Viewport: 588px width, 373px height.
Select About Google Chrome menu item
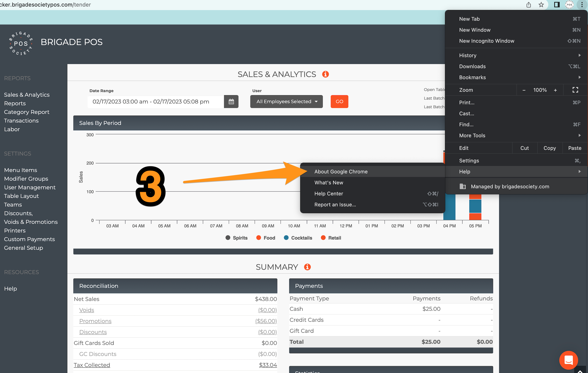click(341, 171)
